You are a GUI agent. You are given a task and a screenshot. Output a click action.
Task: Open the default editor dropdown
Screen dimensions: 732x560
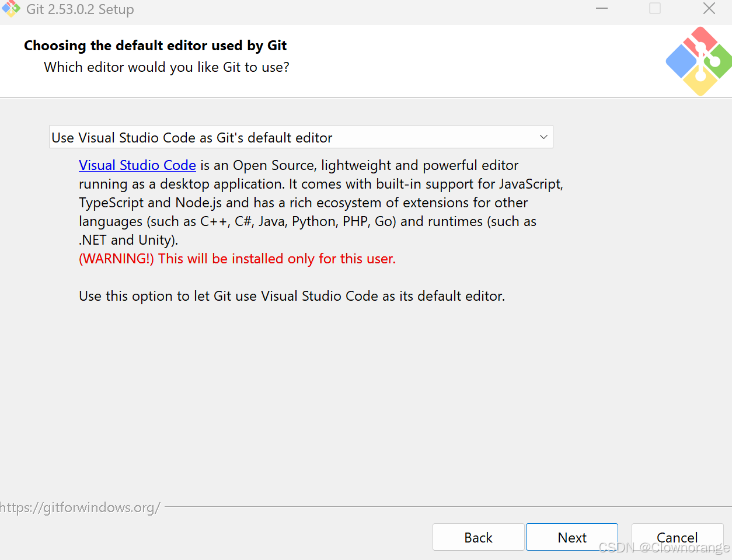[301, 137]
